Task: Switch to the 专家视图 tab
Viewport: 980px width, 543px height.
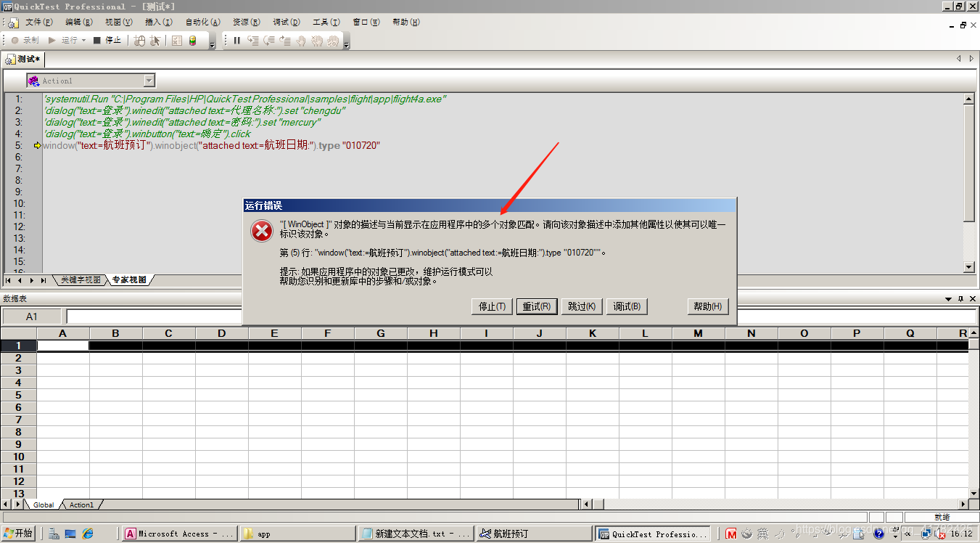Action: click(128, 279)
